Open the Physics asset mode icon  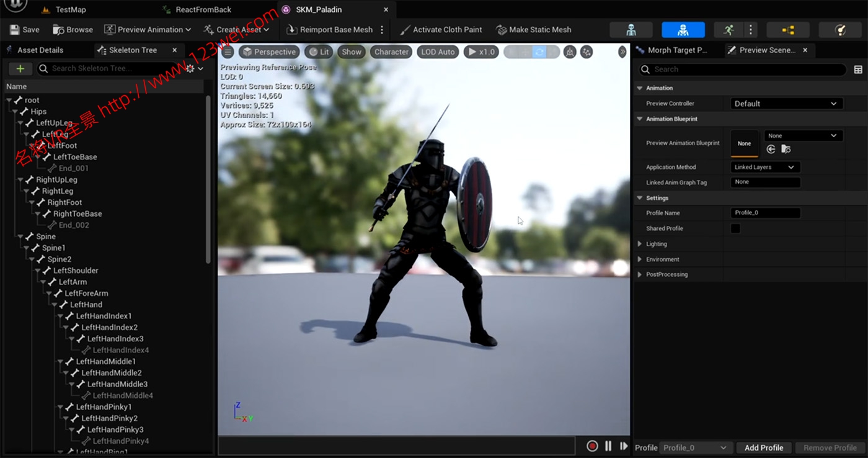(840, 30)
